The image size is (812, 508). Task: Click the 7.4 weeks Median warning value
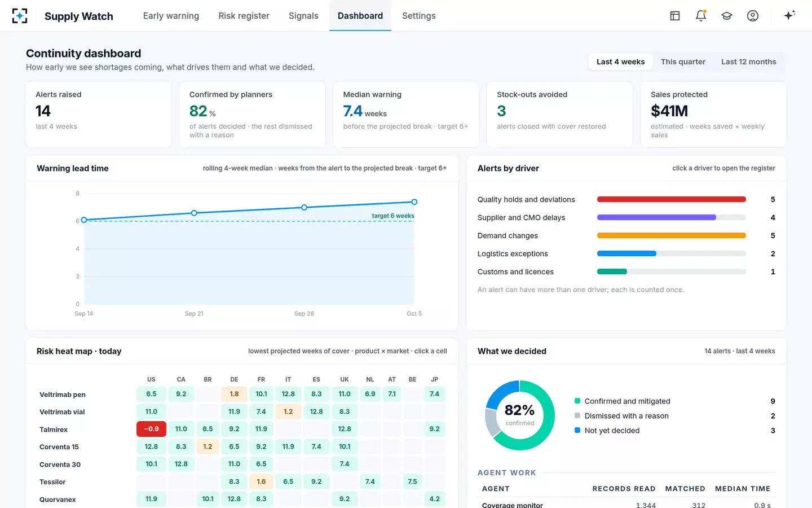pos(365,111)
